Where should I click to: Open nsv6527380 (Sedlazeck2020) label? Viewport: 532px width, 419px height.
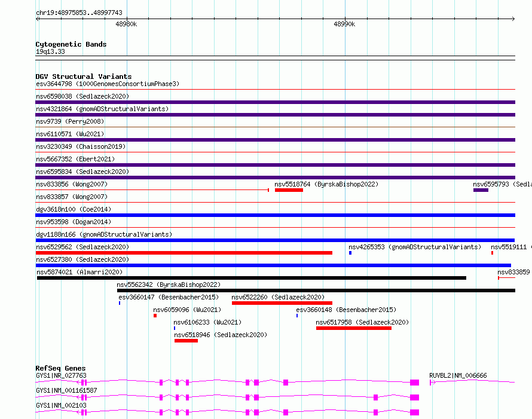[82, 259]
